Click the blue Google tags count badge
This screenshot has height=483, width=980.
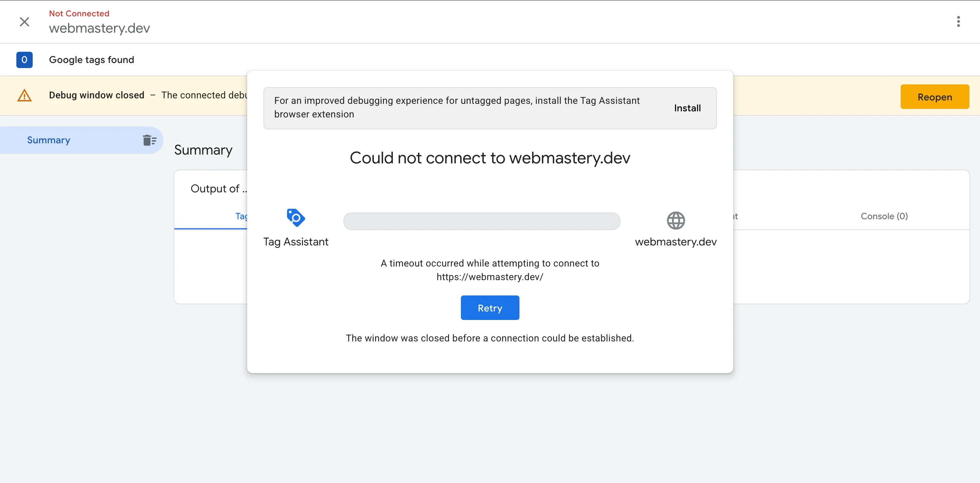(25, 60)
